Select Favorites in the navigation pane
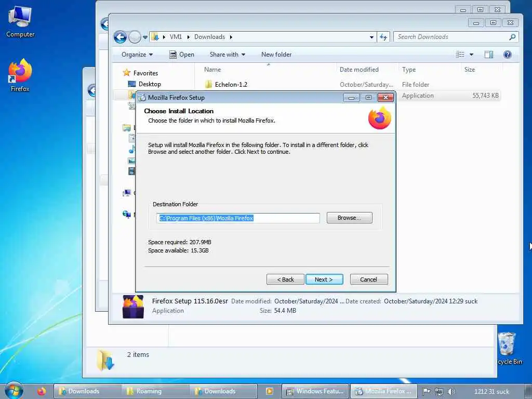The image size is (532, 399). coord(145,73)
